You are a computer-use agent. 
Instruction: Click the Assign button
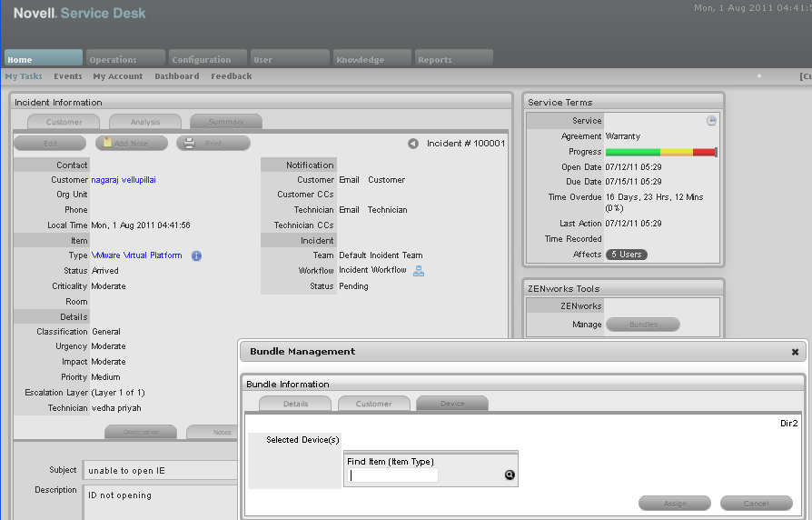[x=675, y=503]
